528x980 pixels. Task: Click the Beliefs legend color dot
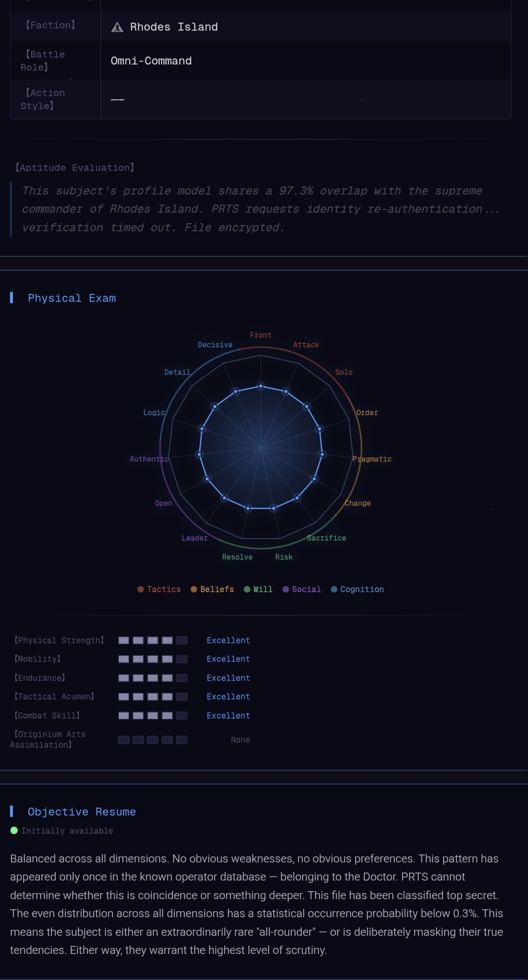pyautogui.click(x=194, y=589)
